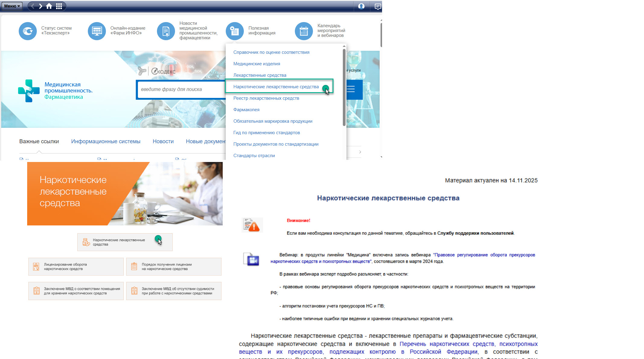Open the apps grid icon
This screenshot has width=644, height=359.
tap(59, 6)
